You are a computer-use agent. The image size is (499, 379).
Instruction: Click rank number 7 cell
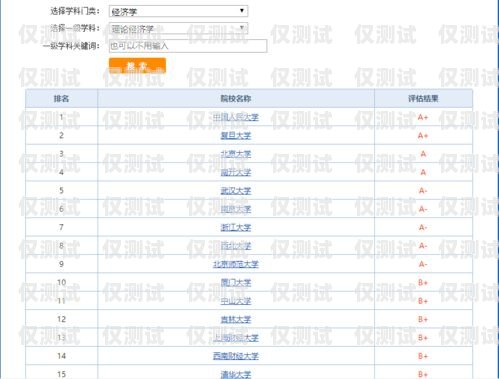tap(61, 227)
